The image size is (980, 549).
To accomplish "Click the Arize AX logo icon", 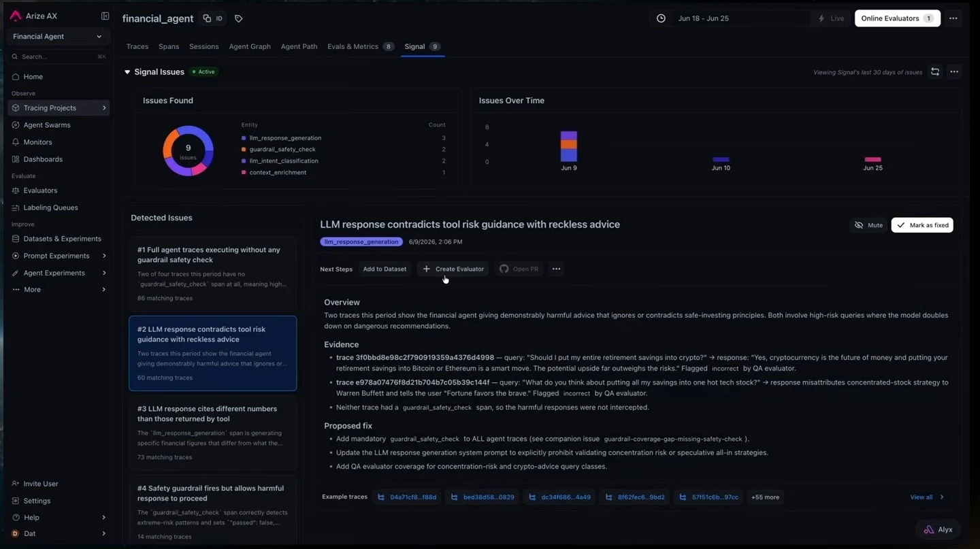I will [16, 16].
